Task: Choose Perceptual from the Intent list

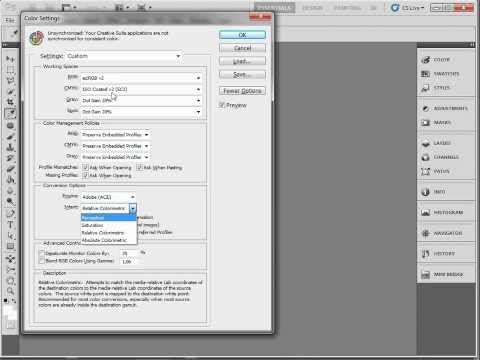Action: (109, 218)
